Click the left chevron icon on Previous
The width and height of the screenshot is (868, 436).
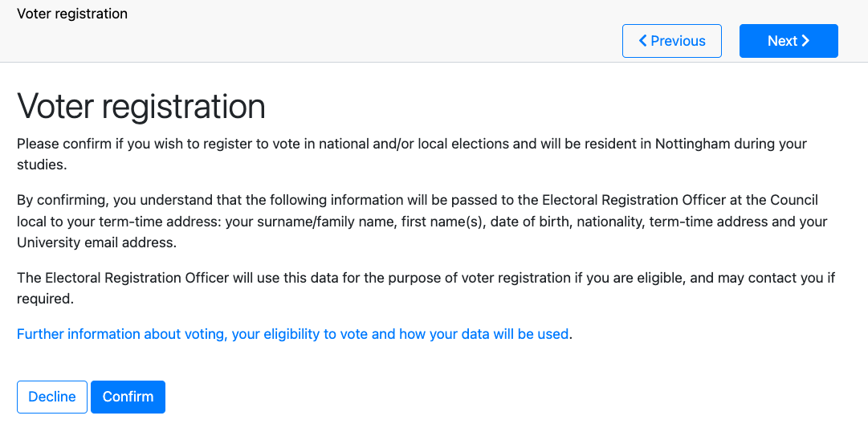[x=643, y=41]
